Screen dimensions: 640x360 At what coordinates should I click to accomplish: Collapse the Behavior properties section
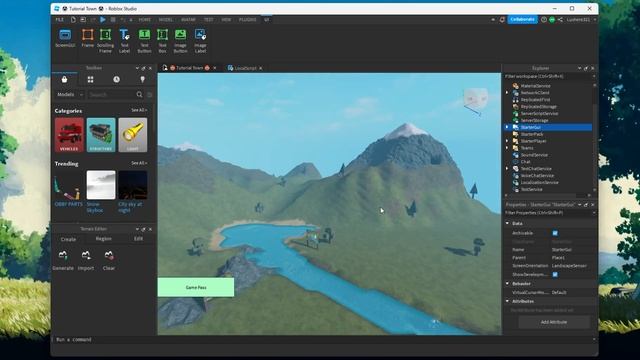[507, 283]
